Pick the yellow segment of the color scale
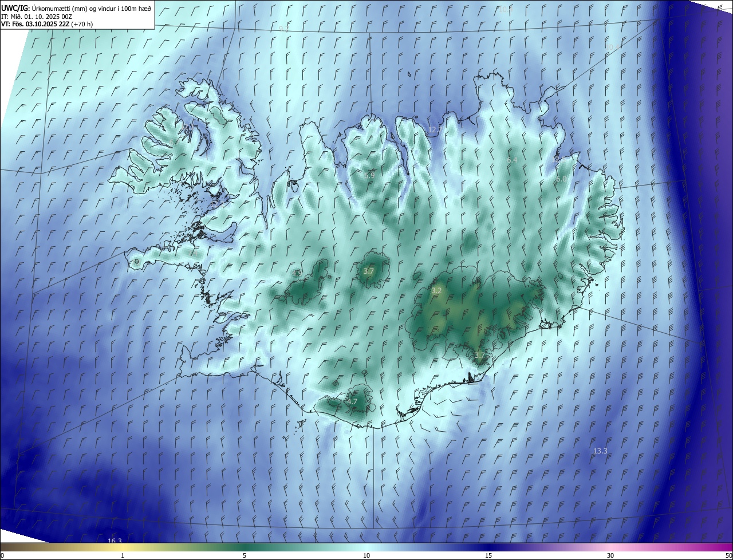Image resolution: width=733 pixels, height=560 pixels. [123, 547]
